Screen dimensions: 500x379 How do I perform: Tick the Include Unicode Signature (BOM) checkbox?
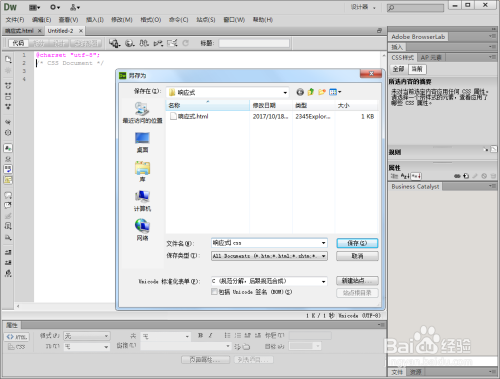pos(214,292)
